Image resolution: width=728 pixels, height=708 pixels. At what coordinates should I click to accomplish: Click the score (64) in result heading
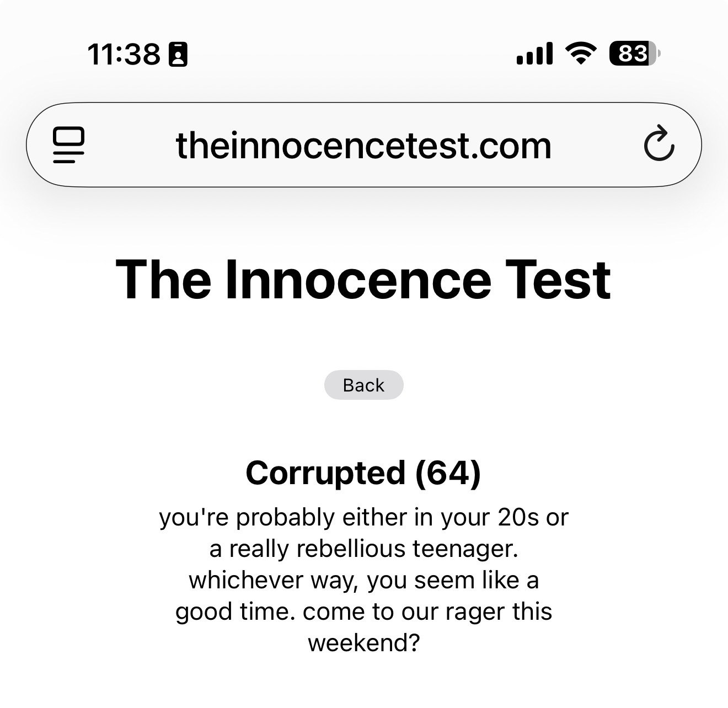[448, 473]
